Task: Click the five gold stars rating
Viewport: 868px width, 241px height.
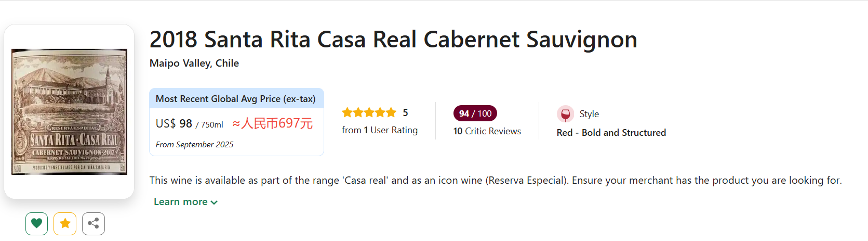Action: click(x=369, y=112)
